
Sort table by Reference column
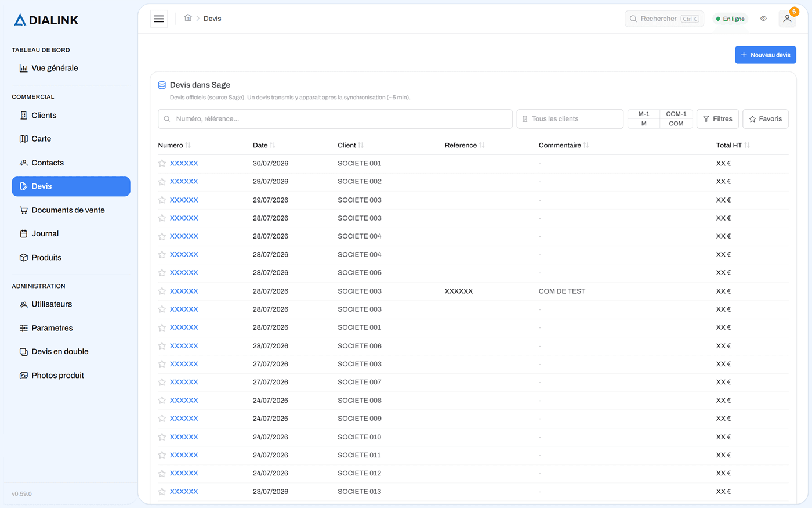[465, 145]
